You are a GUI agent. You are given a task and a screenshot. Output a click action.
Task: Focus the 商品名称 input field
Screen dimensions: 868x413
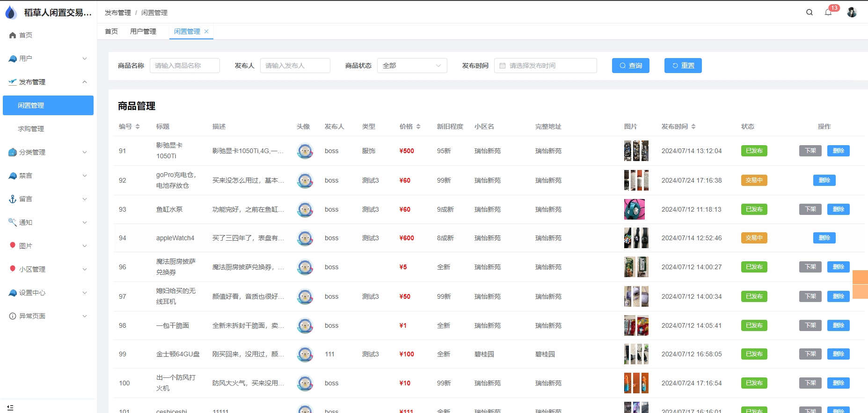[x=185, y=66]
